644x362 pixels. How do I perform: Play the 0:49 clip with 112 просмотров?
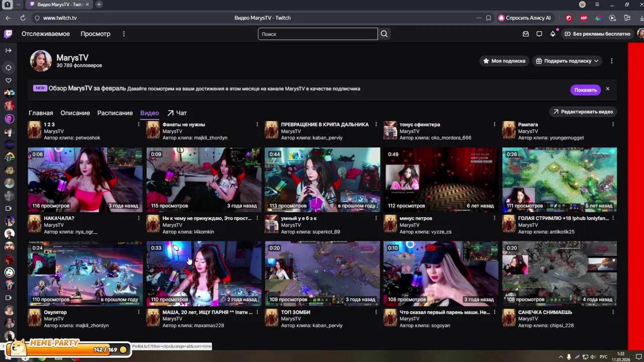coord(441,179)
